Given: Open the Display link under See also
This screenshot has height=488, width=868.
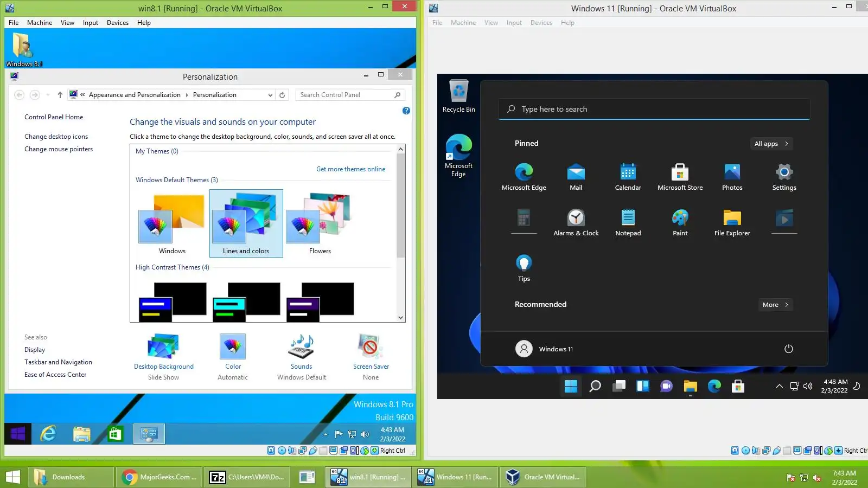Looking at the screenshot, I should 35,350.
